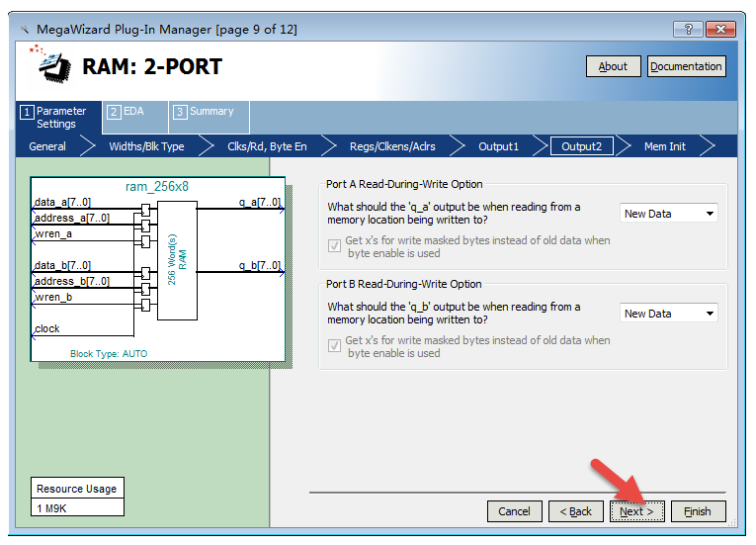Switch to Parameter Settings tab
756x545 pixels.
pyautogui.click(x=58, y=118)
